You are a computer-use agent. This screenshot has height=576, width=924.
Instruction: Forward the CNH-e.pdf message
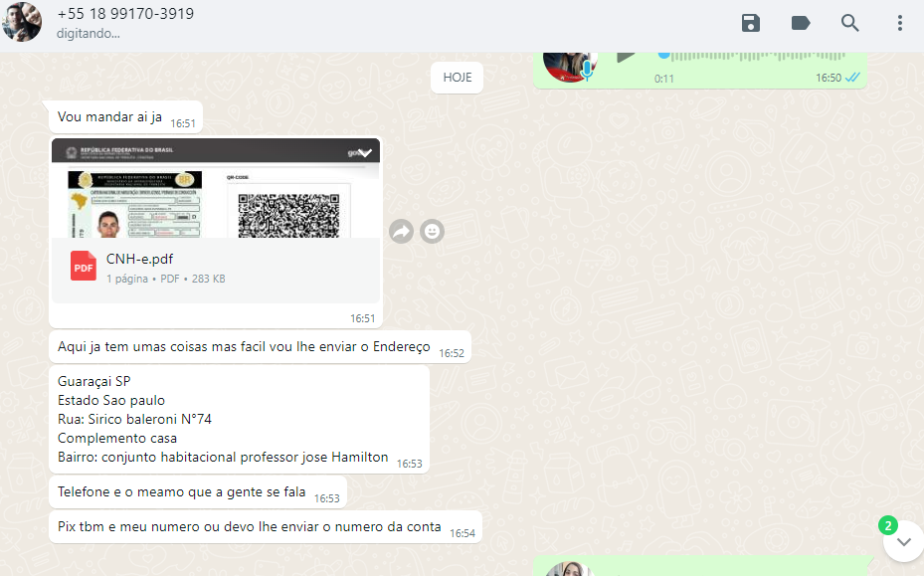[x=401, y=232]
